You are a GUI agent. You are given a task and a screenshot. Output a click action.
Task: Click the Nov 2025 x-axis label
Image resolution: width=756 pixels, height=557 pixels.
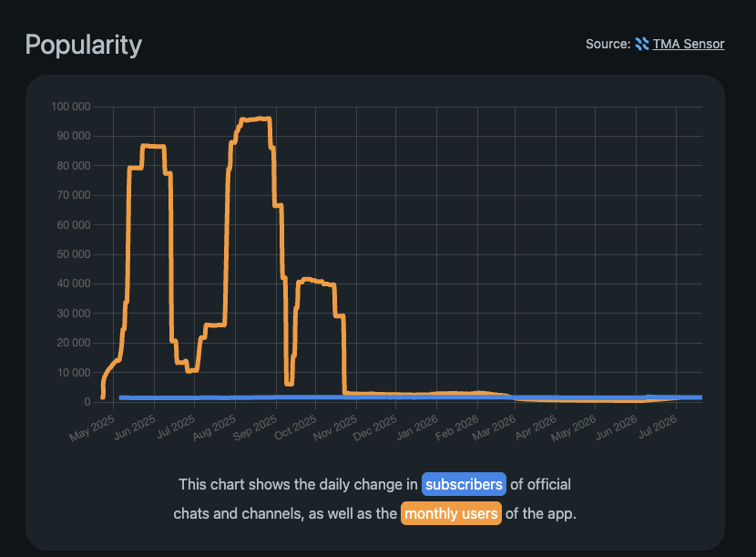tap(335, 428)
